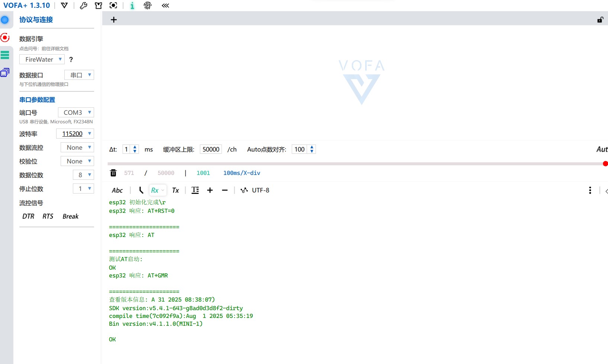Open the FireWater data engine dropdown
Screen dimensions: 608x364
tap(42, 59)
